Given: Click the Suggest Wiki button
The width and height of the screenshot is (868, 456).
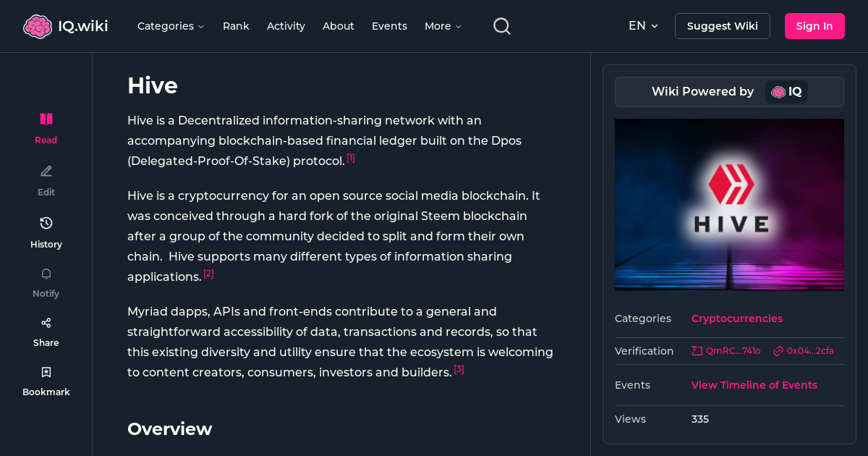Looking at the screenshot, I should (x=722, y=25).
